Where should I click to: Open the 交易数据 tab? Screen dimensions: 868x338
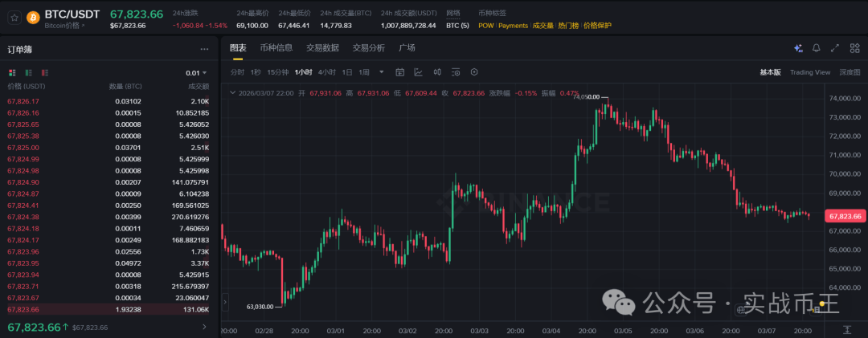click(x=322, y=48)
